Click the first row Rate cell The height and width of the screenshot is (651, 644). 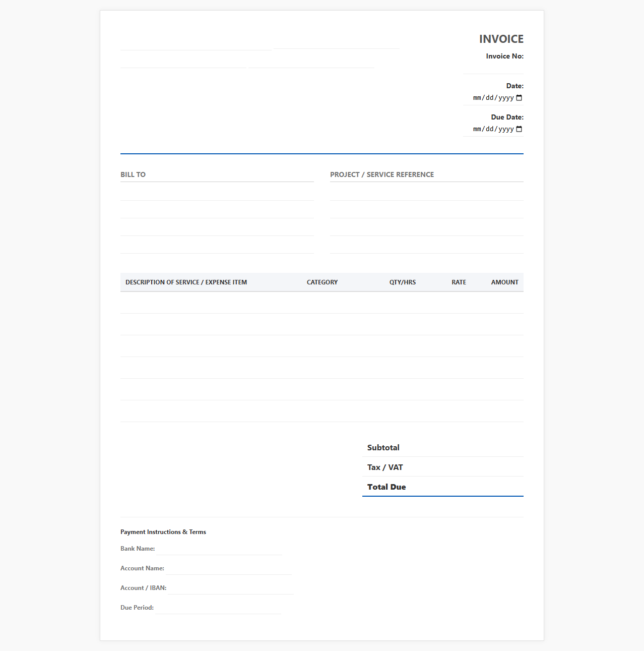[446, 303]
